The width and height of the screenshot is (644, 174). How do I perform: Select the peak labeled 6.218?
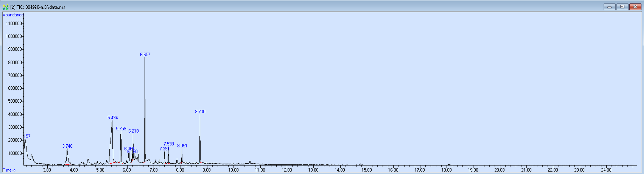click(x=133, y=131)
